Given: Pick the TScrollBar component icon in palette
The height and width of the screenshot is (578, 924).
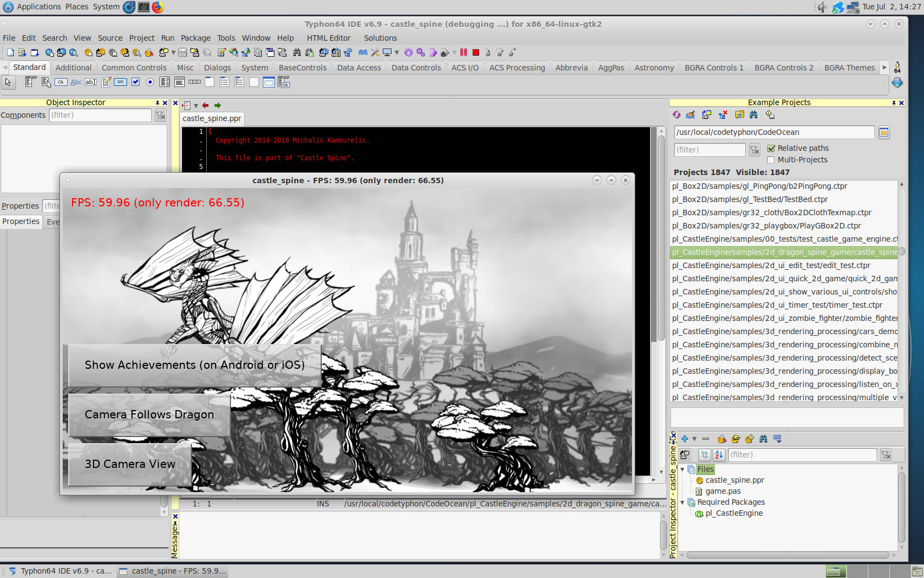Looking at the screenshot, I should [x=195, y=82].
